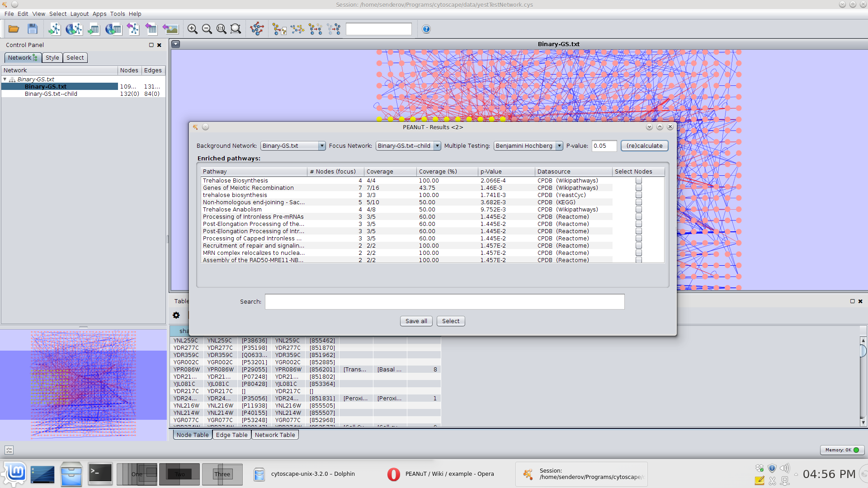This screenshot has width=868, height=488.
Task: Apply preferred layout icon
Action: [257, 29]
